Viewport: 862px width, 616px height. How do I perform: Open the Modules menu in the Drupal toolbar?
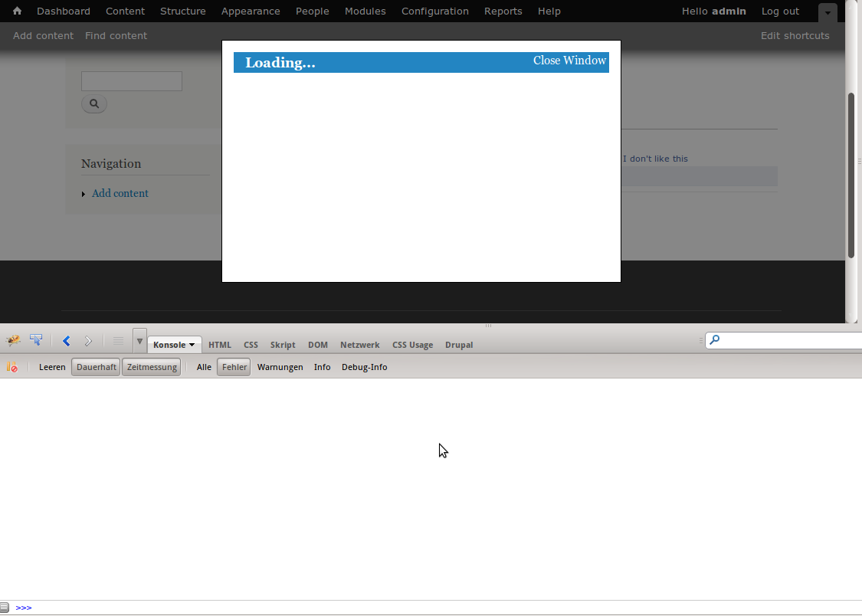[x=365, y=11]
